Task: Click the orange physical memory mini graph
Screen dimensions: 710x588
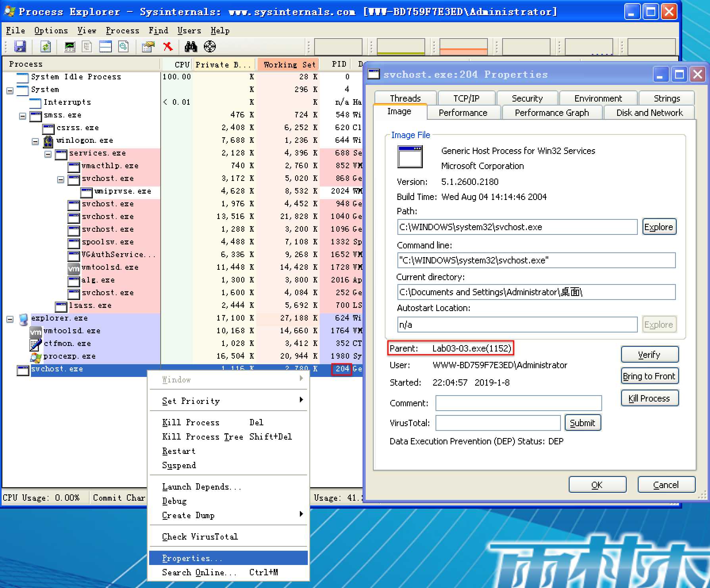Action: 464,46
